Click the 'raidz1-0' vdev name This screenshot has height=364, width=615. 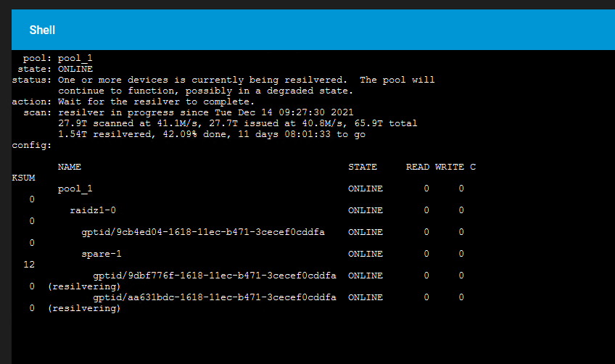point(93,210)
